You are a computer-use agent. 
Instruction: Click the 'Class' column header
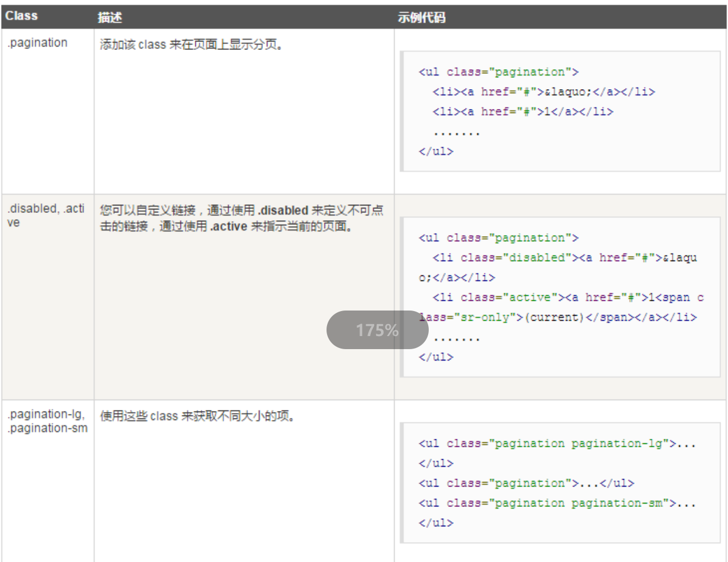click(x=22, y=16)
